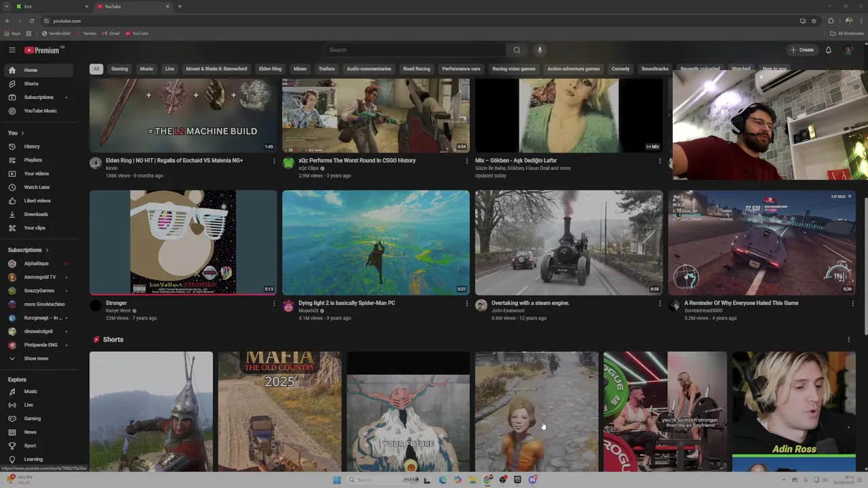Select the Elden Ring filter chip

(x=270, y=69)
